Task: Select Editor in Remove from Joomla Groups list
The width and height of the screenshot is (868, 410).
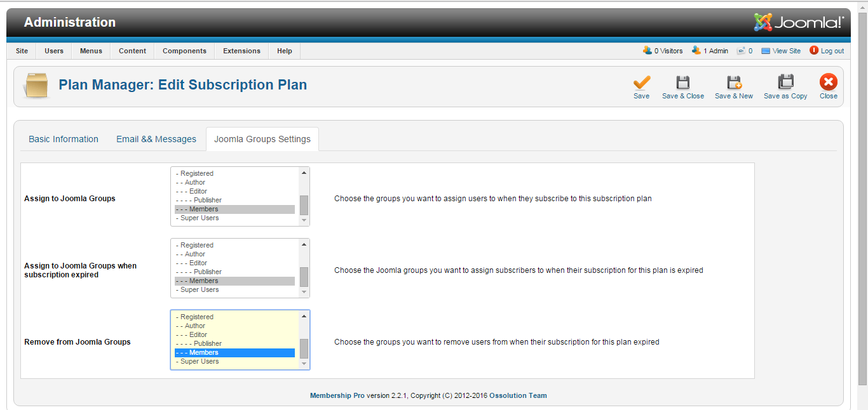Action: pos(235,334)
